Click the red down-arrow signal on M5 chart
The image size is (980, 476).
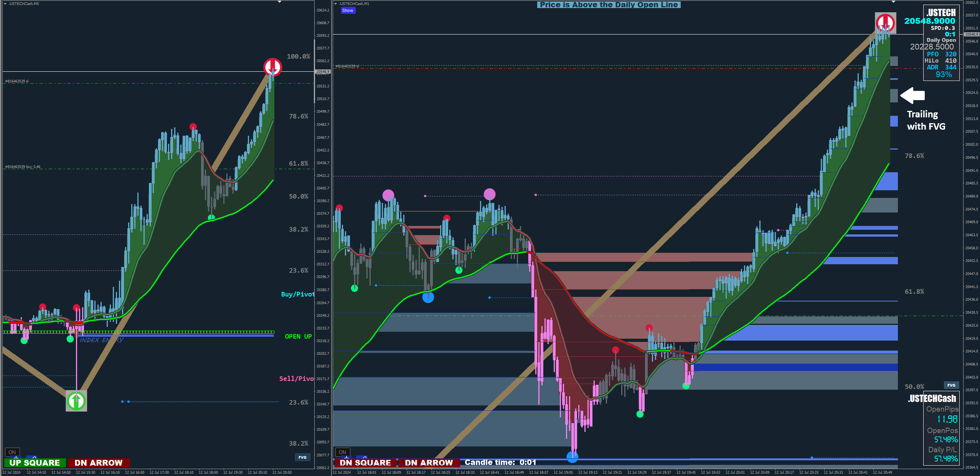click(272, 67)
